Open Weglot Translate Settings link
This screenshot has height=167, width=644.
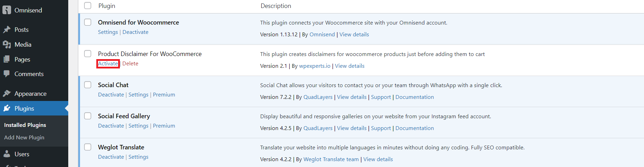point(138,157)
